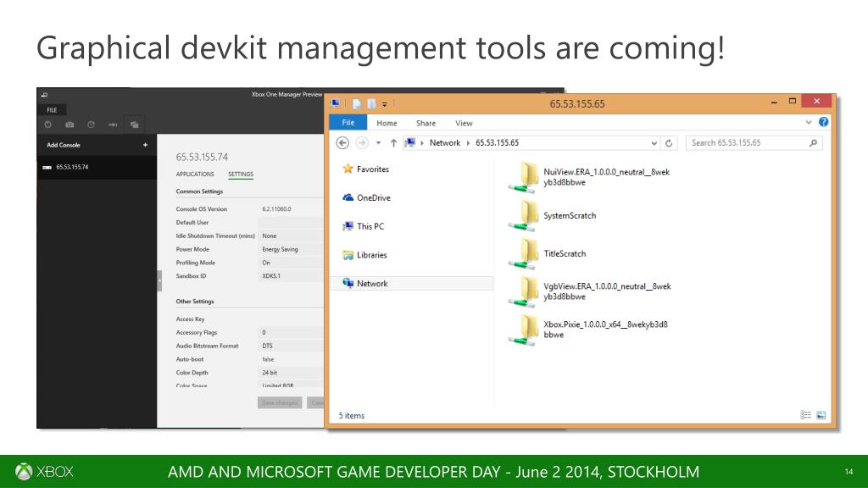The image size is (868, 488).
Task: Click the Add Console label
Action: pyautogui.click(x=63, y=145)
